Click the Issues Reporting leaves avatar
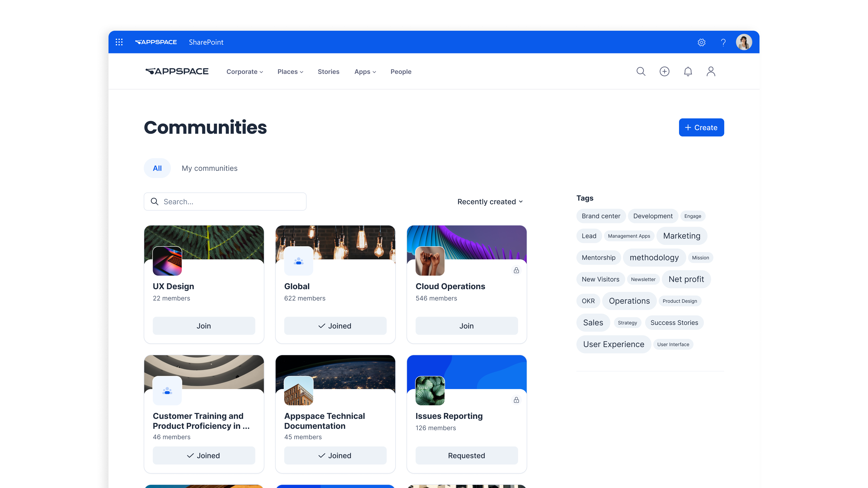 coord(430,391)
